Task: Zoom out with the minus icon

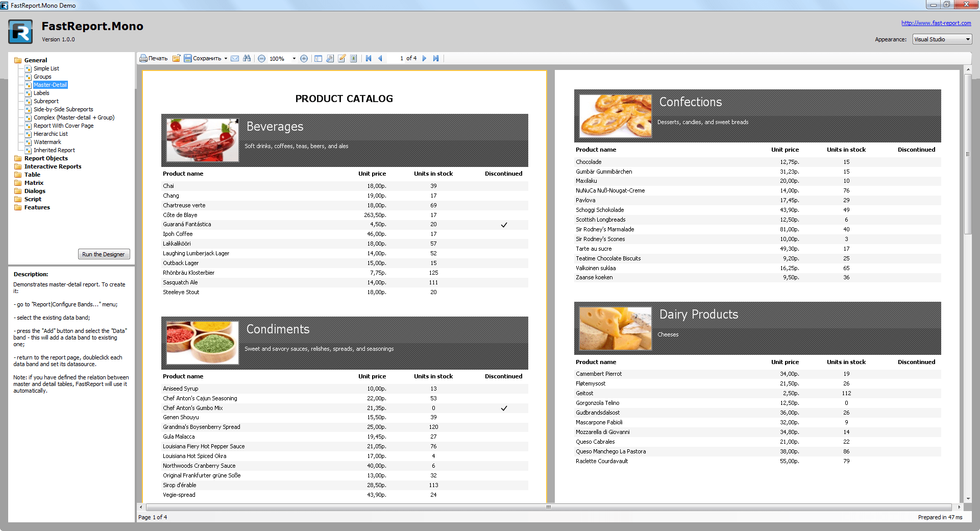Action: [261, 58]
